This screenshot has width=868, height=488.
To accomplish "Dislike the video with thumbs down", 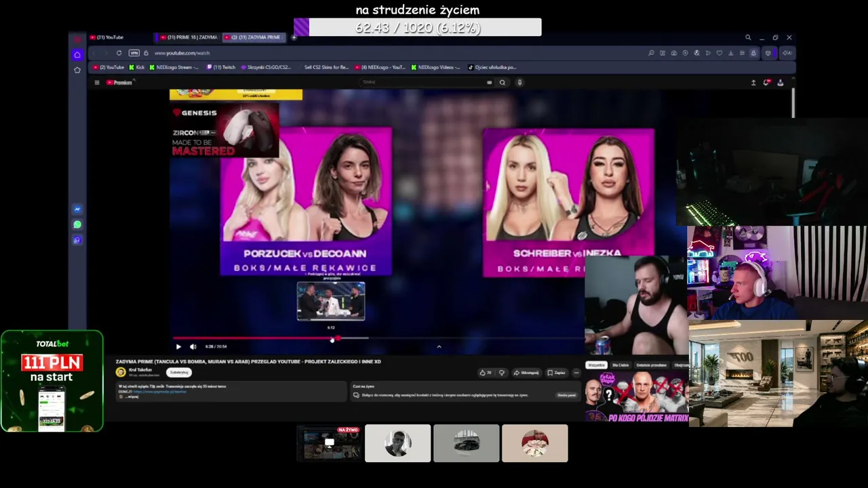I will [x=502, y=373].
